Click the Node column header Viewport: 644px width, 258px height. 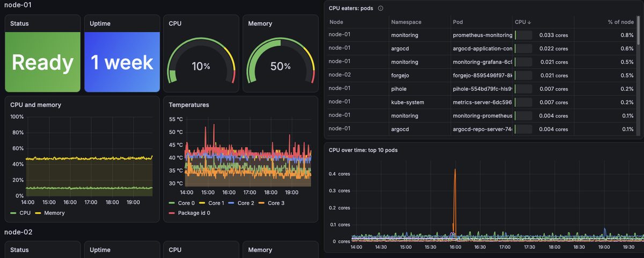click(x=336, y=22)
